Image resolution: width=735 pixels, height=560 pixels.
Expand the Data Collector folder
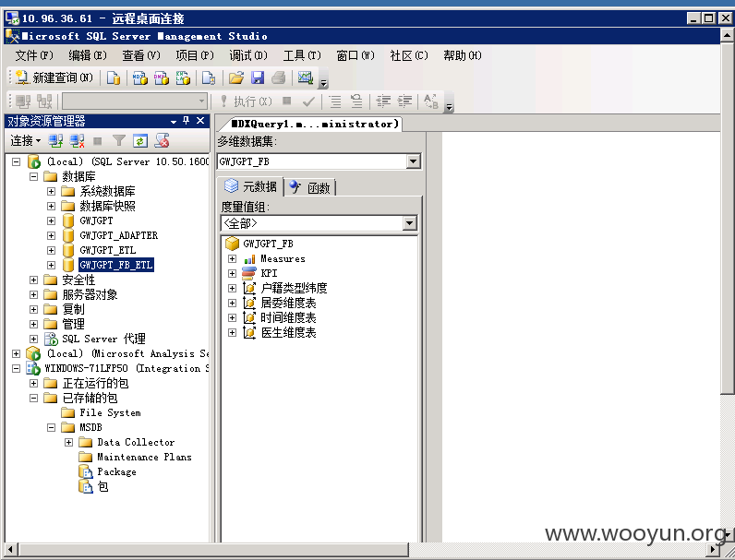click(x=69, y=442)
